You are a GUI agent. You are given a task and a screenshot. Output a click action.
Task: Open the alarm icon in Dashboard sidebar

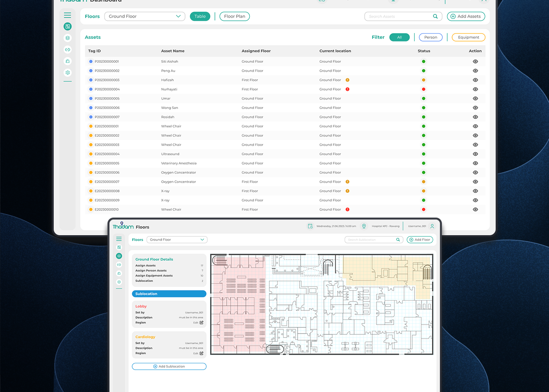pos(68,61)
